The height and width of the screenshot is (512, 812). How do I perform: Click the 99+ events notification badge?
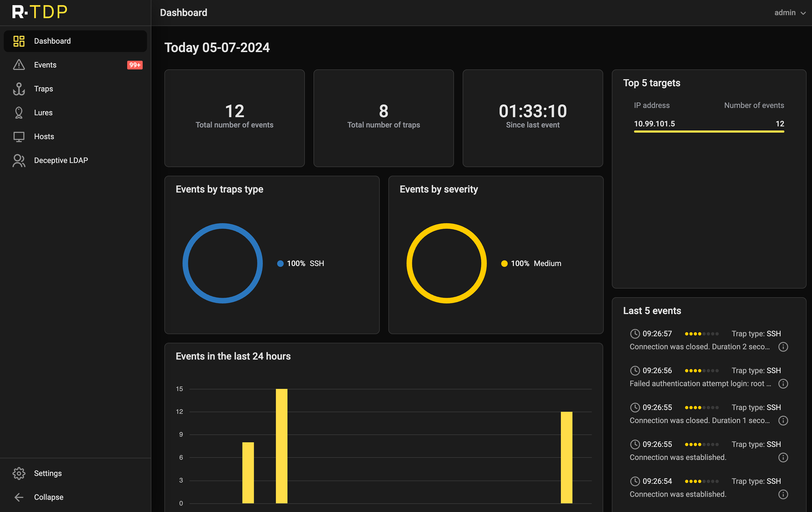point(134,65)
